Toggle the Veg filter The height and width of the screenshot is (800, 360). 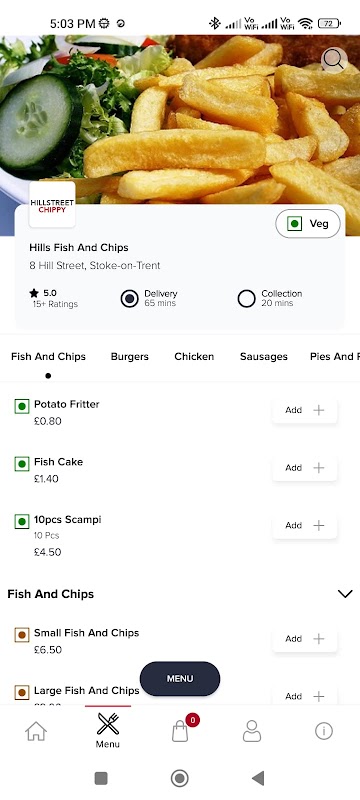(x=308, y=223)
